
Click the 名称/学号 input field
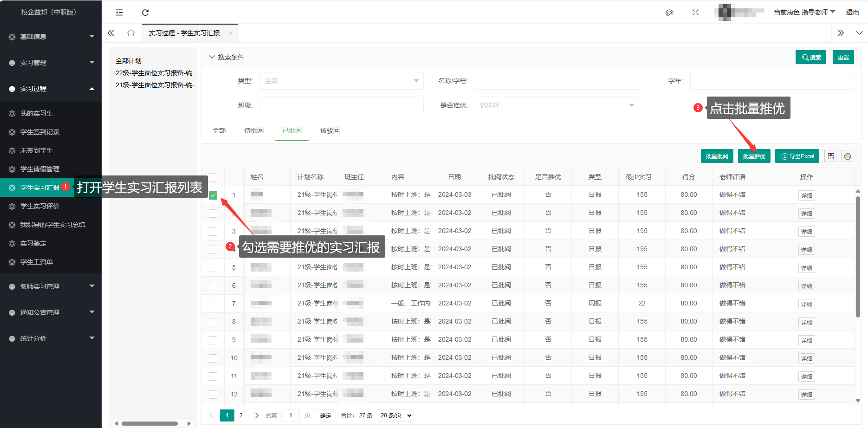[x=557, y=81]
